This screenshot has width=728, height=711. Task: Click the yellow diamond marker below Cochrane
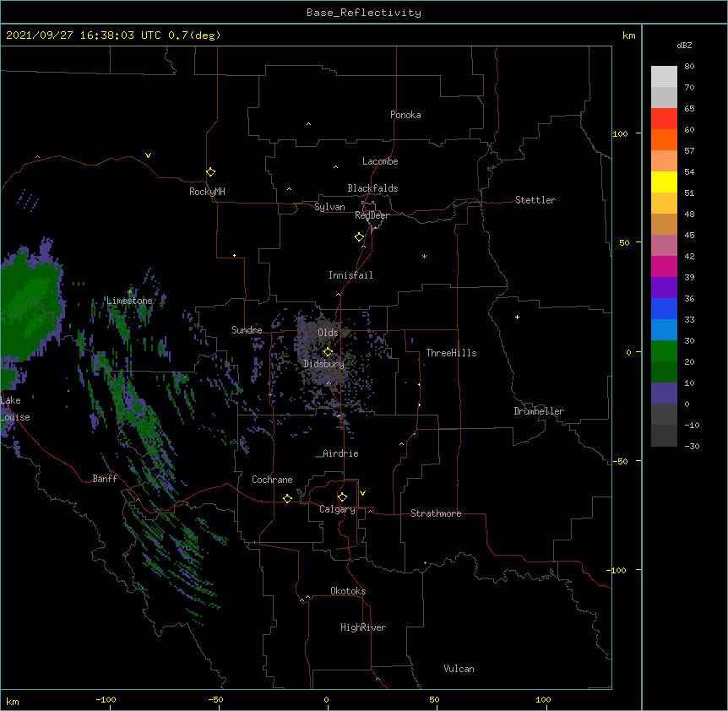(287, 498)
